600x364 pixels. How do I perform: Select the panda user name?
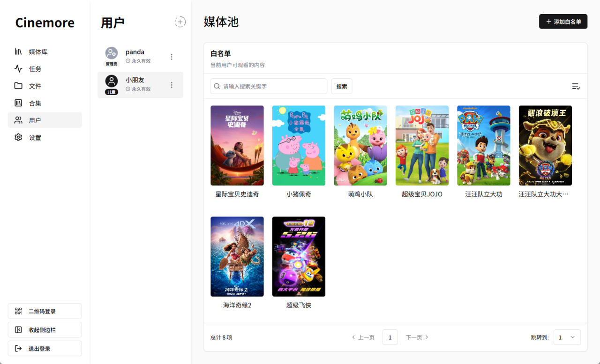click(x=135, y=52)
